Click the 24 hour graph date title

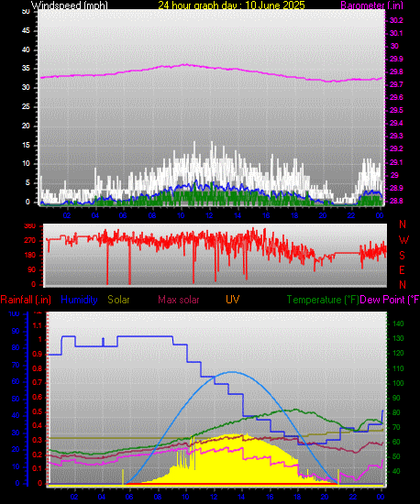click(231, 5)
